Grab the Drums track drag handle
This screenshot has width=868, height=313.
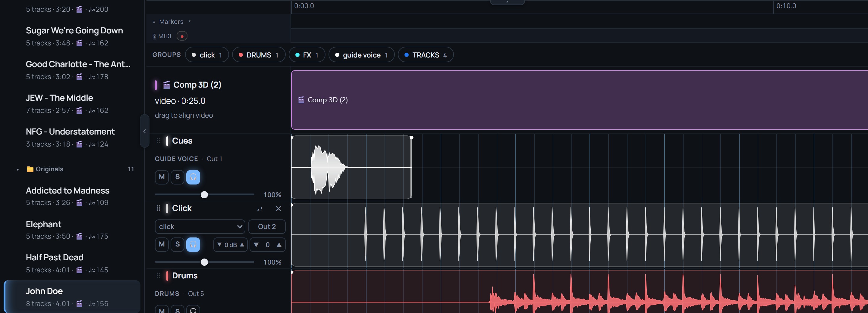158,276
